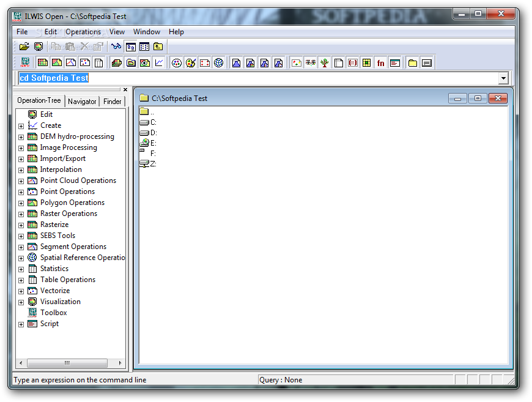Open the File menu
The width and height of the screenshot is (532, 402).
tap(22, 32)
